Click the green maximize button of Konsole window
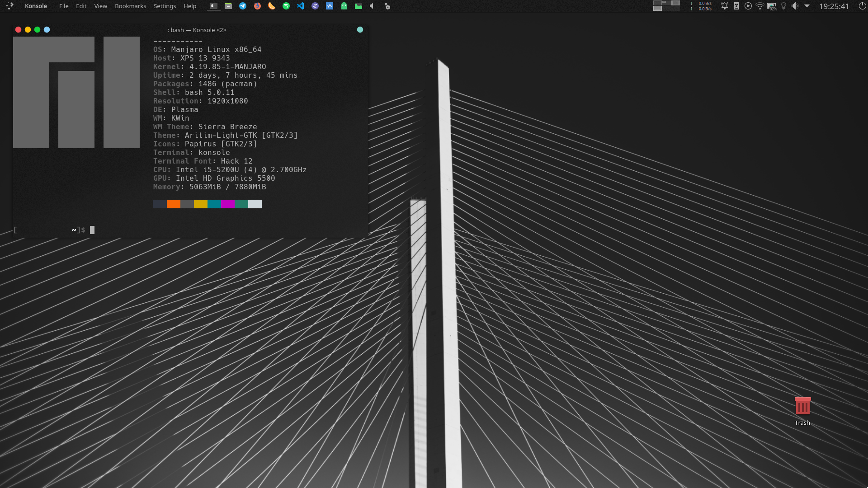 (37, 29)
